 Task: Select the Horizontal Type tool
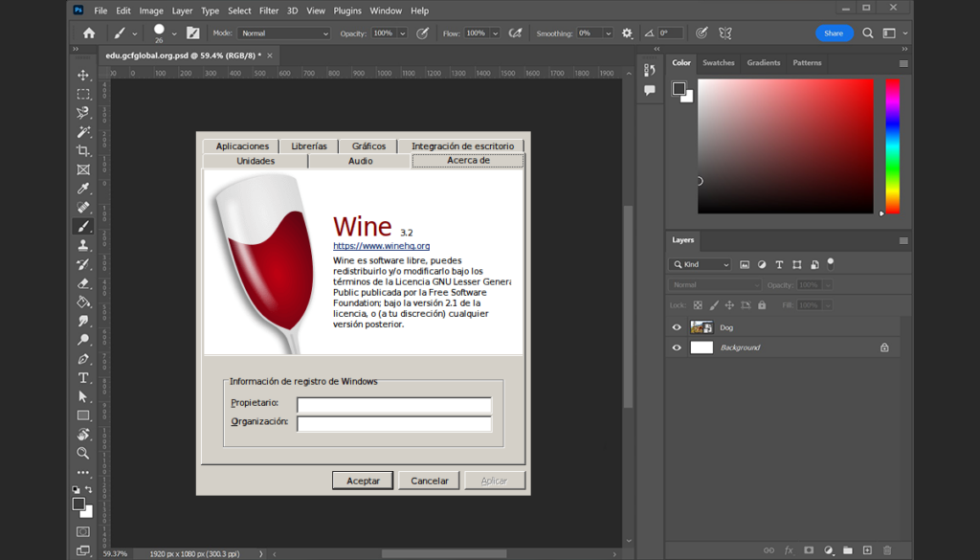click(x=83, y=377)
